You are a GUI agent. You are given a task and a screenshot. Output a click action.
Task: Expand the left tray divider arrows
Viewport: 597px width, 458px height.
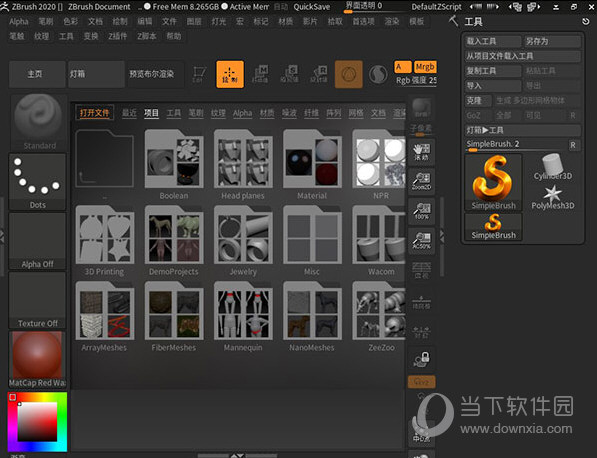click(x=2, y=236)
